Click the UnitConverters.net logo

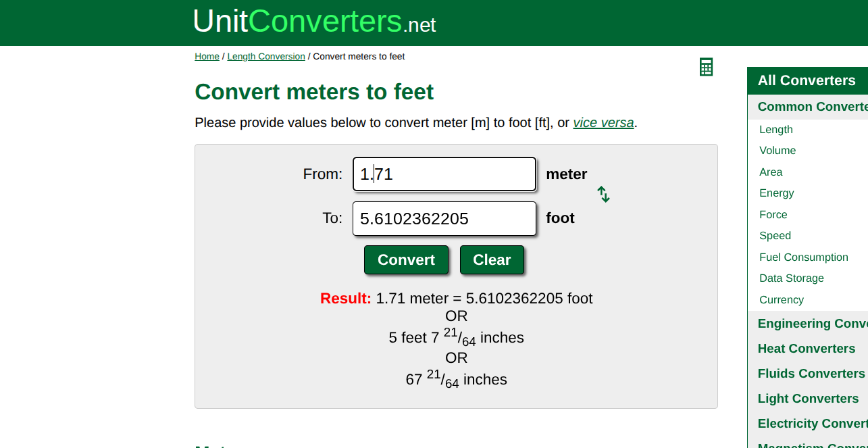(314, 22)
